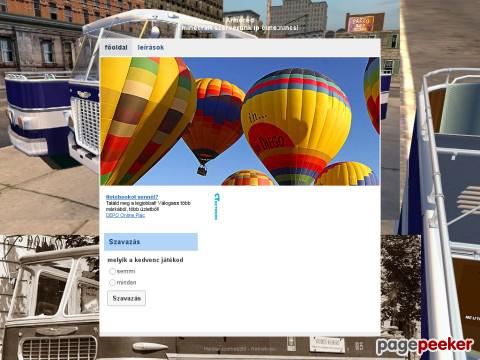Click the hot air balloon banner image
480x360 pixels.
pyautogui.click(x=240, y=121)
